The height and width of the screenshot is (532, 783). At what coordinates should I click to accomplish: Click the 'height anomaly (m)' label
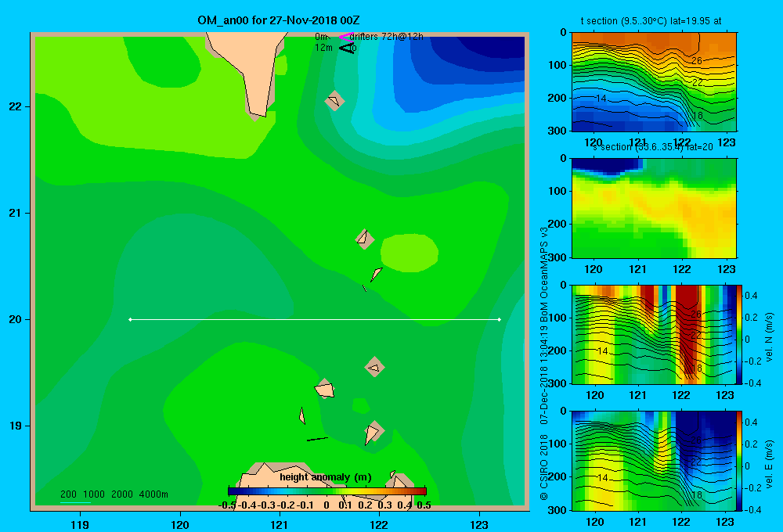pyautogui.click(x=326, y=477)
